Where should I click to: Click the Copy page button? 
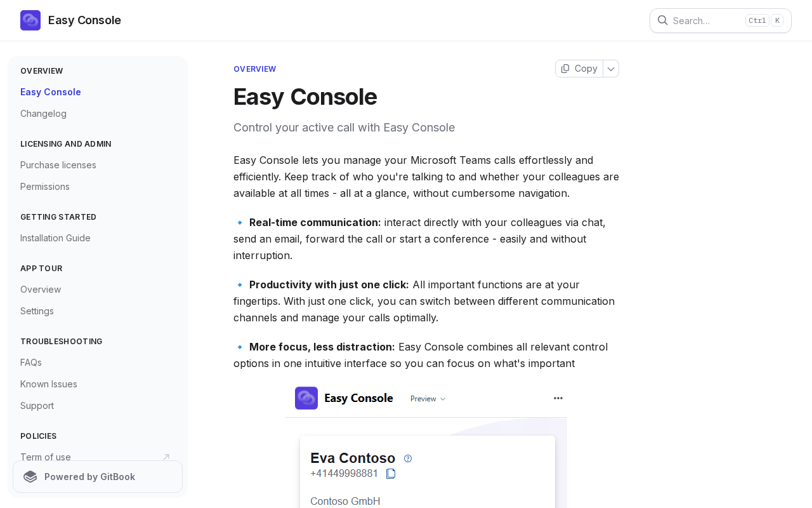[579, 69]
